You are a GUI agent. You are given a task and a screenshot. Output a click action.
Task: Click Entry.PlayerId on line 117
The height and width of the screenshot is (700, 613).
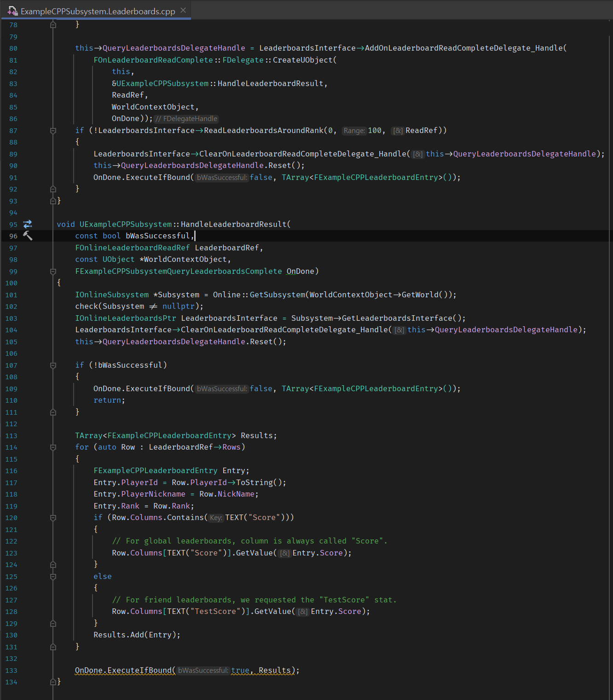125,482
